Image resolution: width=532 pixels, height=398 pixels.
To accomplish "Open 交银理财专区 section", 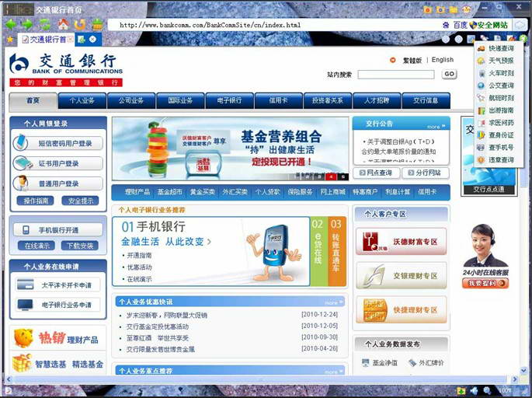I will pos(402,276).
